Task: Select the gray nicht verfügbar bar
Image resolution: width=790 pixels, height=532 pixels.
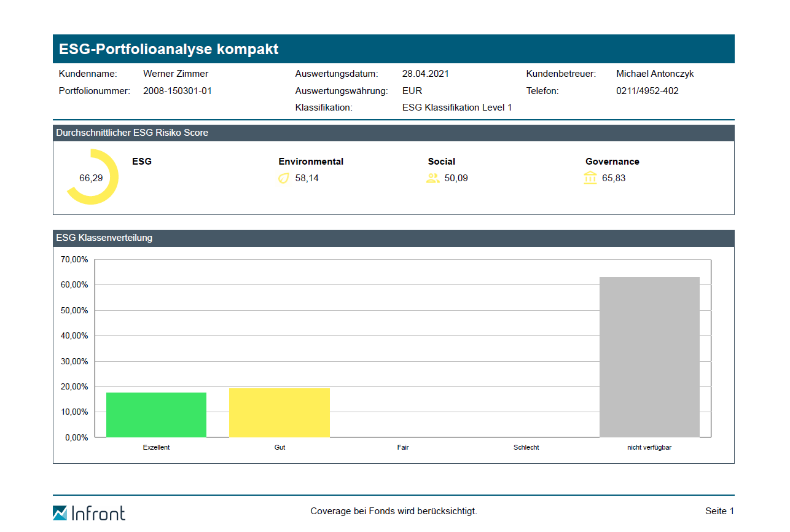Action: coord(649,357)
